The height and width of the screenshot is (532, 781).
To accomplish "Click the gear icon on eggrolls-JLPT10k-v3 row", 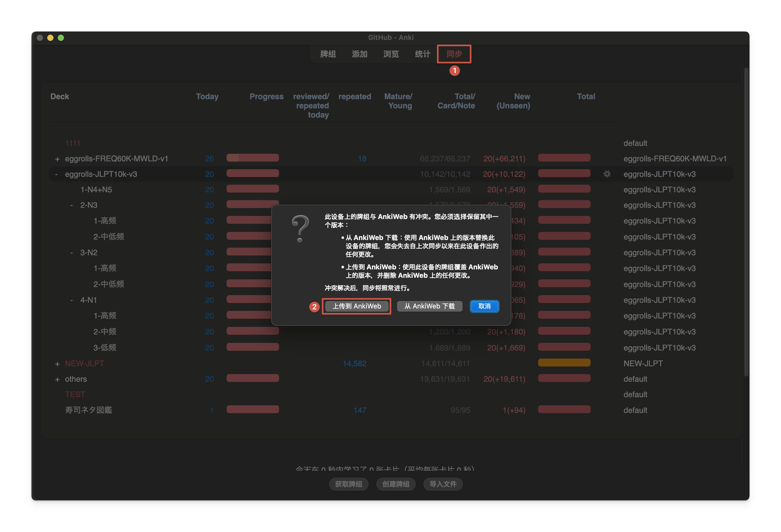I will [607, 174].
